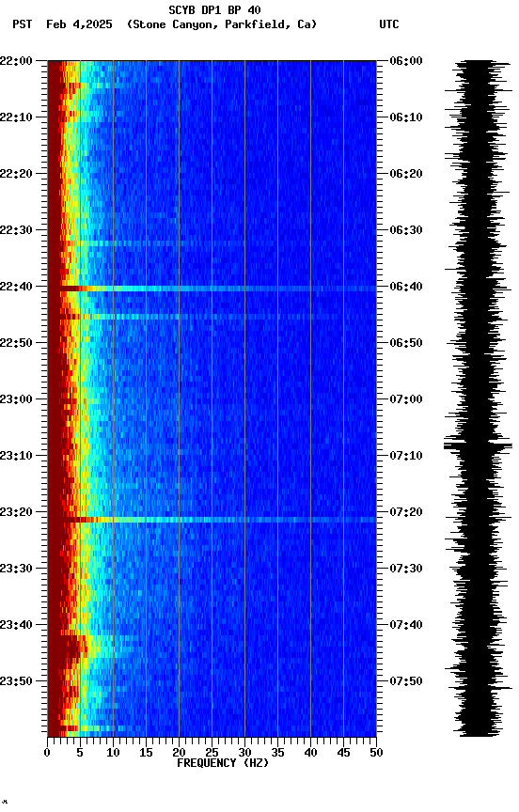Click the 50 Hz frequency axis label
Viewport: 519px width, 812px height.
tap(376, 754)
